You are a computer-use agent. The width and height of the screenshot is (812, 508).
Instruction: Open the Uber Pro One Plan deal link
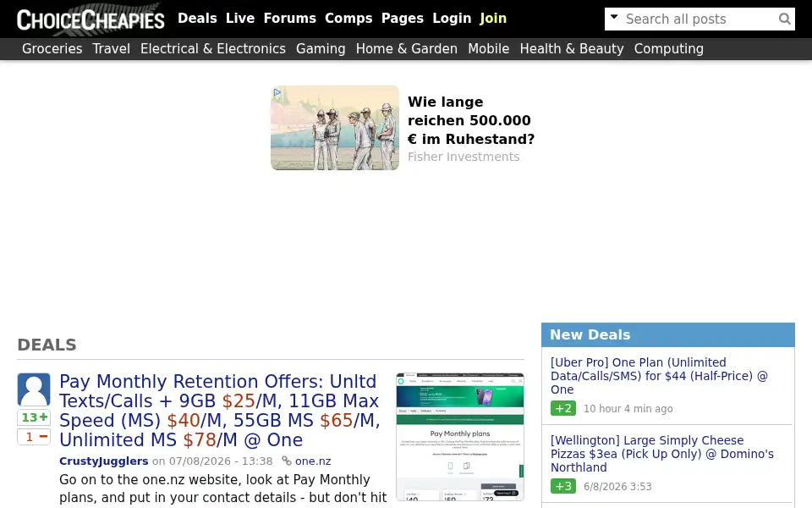pyautogui.click(x=659, y=376)
